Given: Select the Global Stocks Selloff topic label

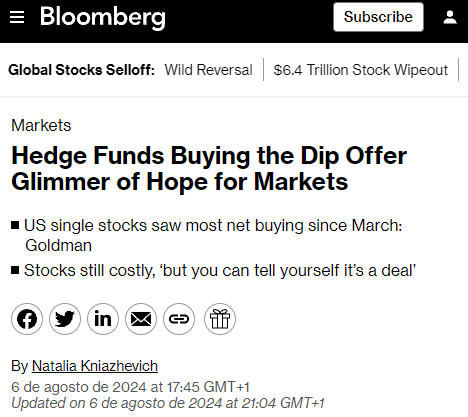Looking at the screenshot, I should point(81,70).
